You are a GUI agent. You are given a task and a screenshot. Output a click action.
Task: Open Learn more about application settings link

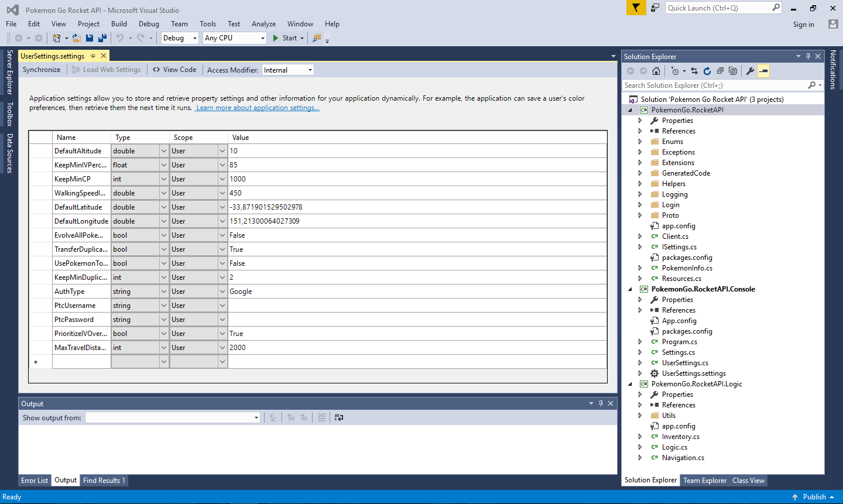point(258,108)
